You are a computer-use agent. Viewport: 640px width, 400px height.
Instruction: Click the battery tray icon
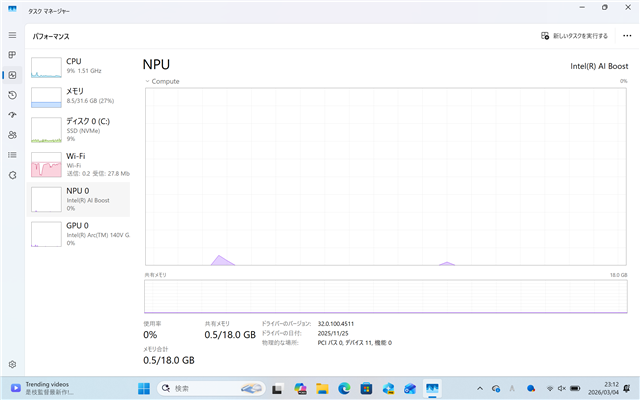(x=575, y=389)
